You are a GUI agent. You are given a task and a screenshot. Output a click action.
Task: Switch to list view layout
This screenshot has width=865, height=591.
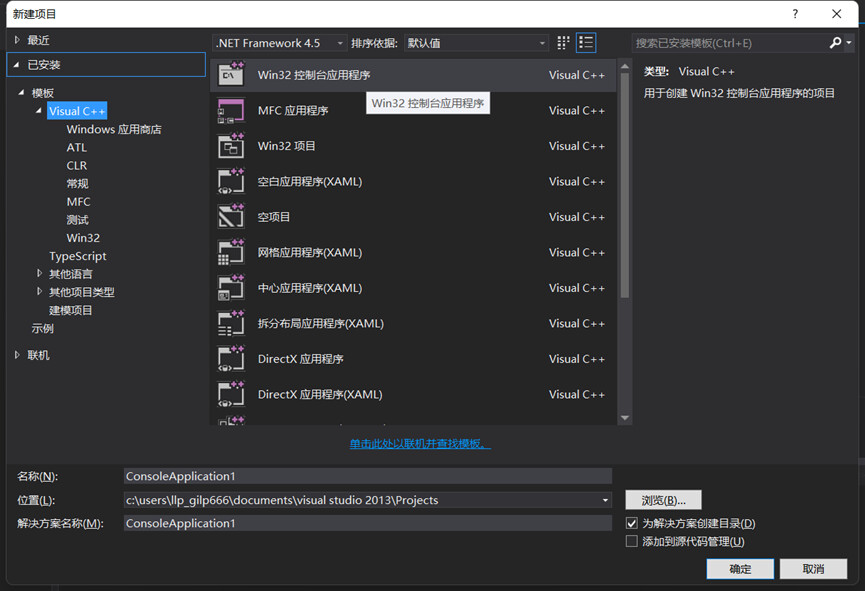click(x=586, y=43)
